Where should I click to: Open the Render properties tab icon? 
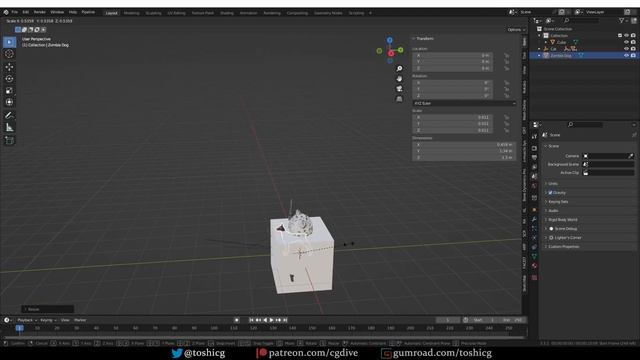click(x=534, y=148)
